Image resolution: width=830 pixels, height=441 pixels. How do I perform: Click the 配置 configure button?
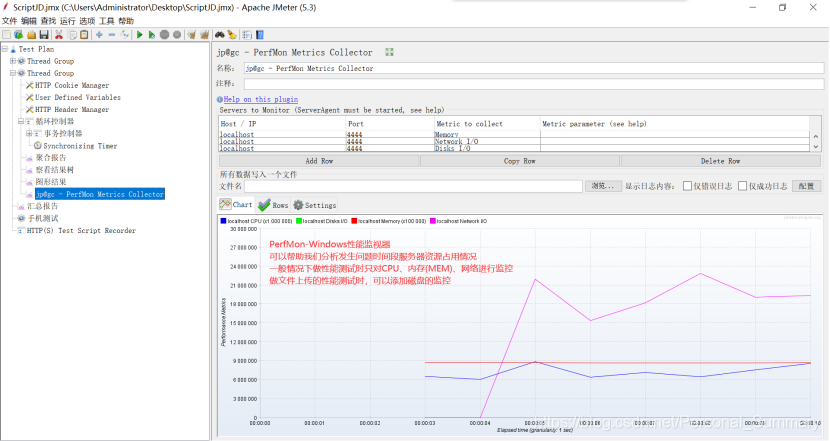pyautogui.click(x=807, y=186)
